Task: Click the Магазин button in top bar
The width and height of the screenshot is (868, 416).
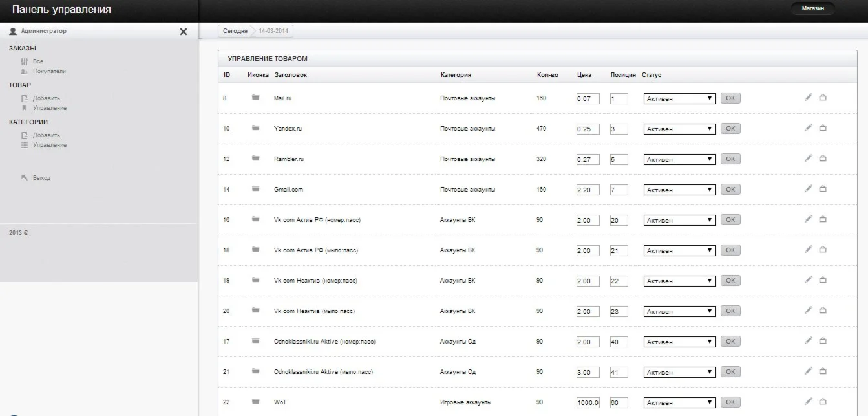Action: click(x=812, y=9)
